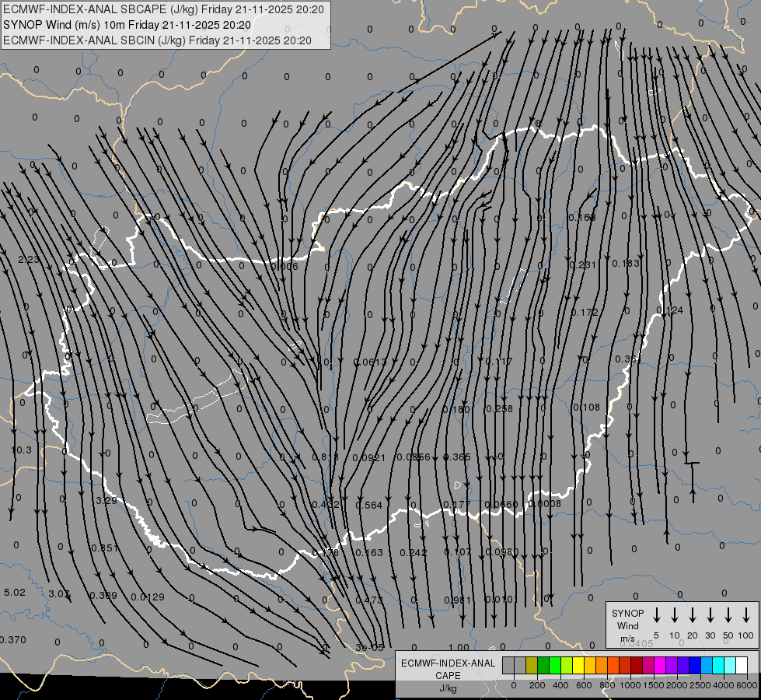
Task: Click the 'J/kg' unit label in CAPE legend
Action: 448,688
